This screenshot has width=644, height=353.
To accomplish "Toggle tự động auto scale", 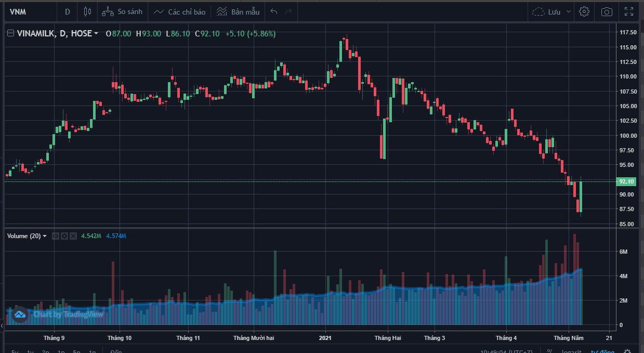I will pos(602,350).
